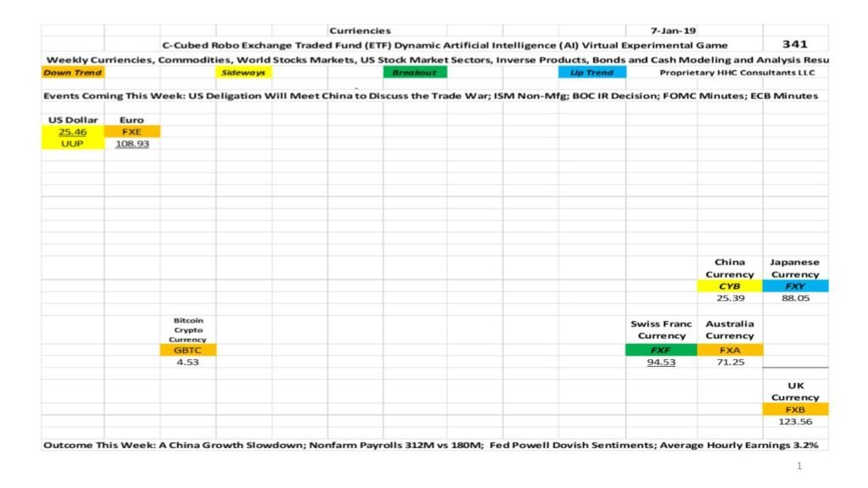Screen dimensions: 868x488
Task: Click the orange FXE ticker cell
Action: 132,132
